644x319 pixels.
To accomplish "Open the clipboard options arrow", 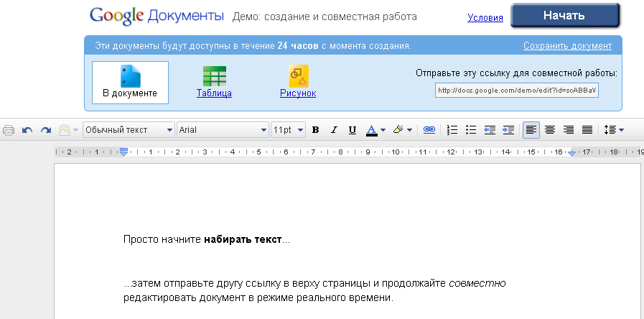I will click(x=75, y=130).
